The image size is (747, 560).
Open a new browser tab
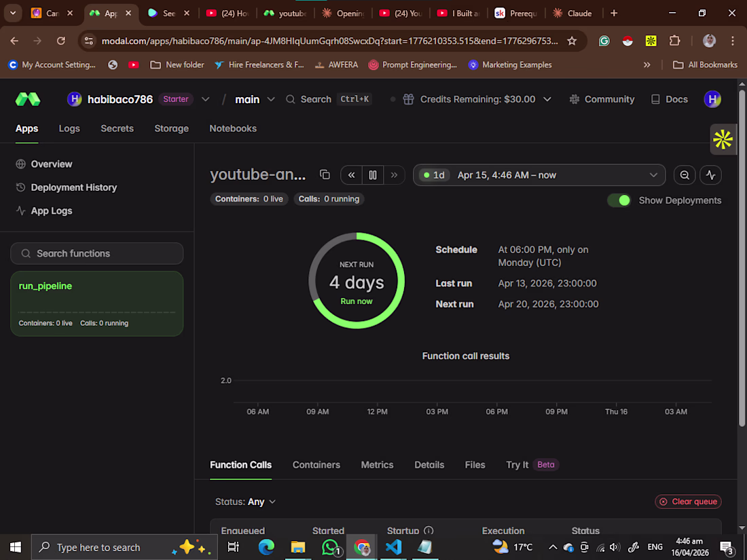click(614, 14)
